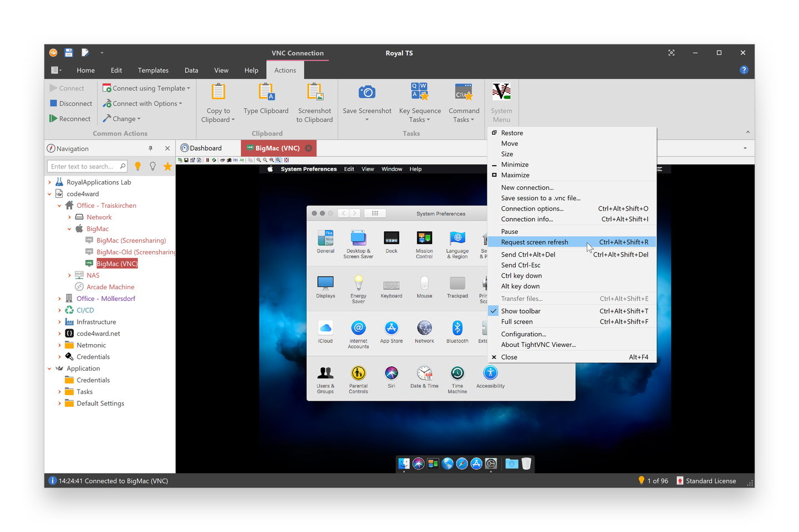Switch to the Dashboard tab

point(206,148)
